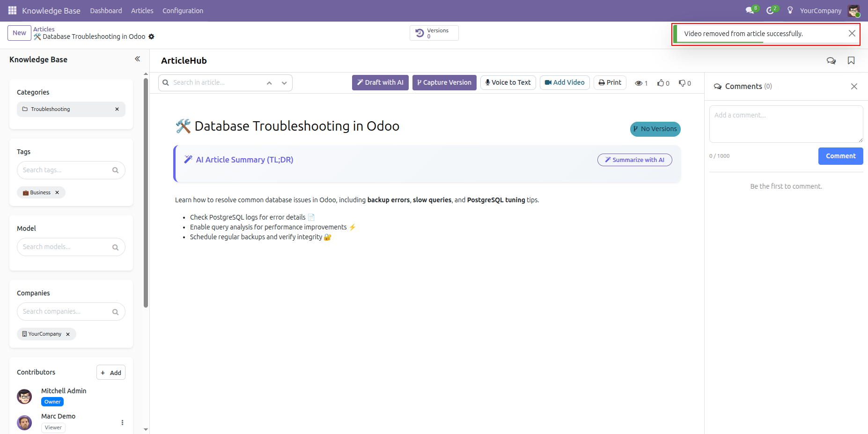Image resolution: width=868 pixels, height=434 pixels.
Task: Print the article
Action: click(x=610, y=82)
